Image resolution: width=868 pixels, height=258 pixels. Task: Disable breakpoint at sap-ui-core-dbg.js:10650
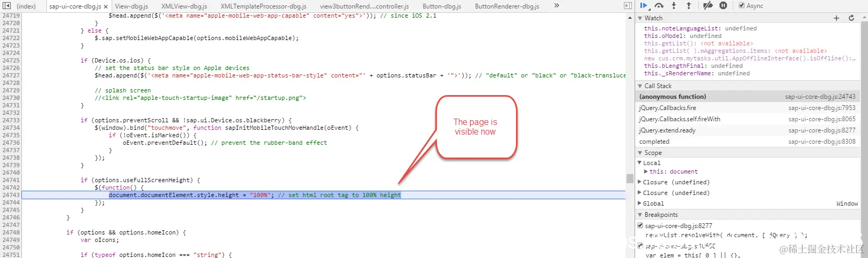[640, 246]
